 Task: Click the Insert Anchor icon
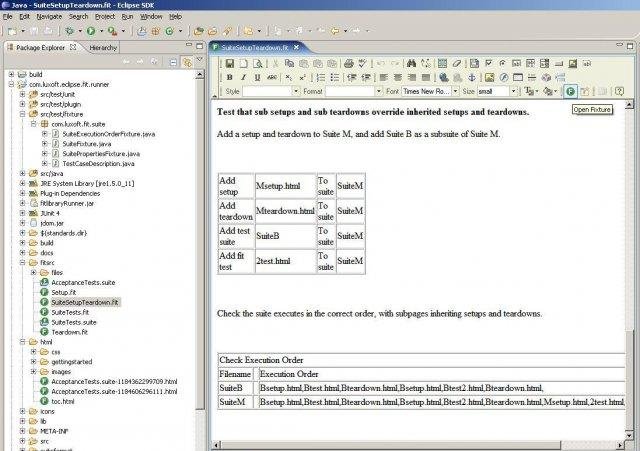click(x=472, y=78)
